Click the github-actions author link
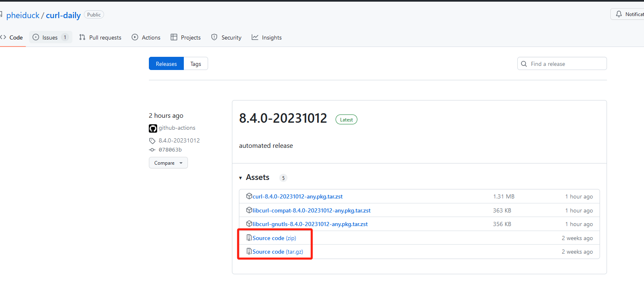This screenshot has height=294, width=644. 177,128
